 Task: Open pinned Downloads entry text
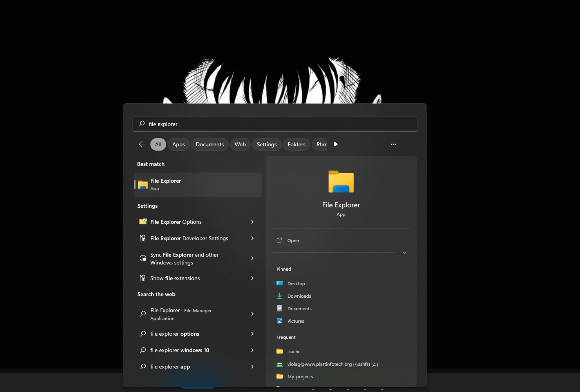[x=299, y=296]
